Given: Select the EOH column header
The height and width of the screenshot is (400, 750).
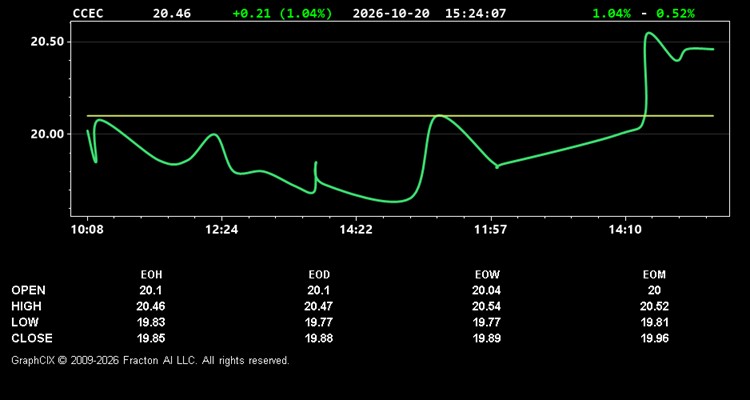Looking at the screenshot, I should pos(151,275).
